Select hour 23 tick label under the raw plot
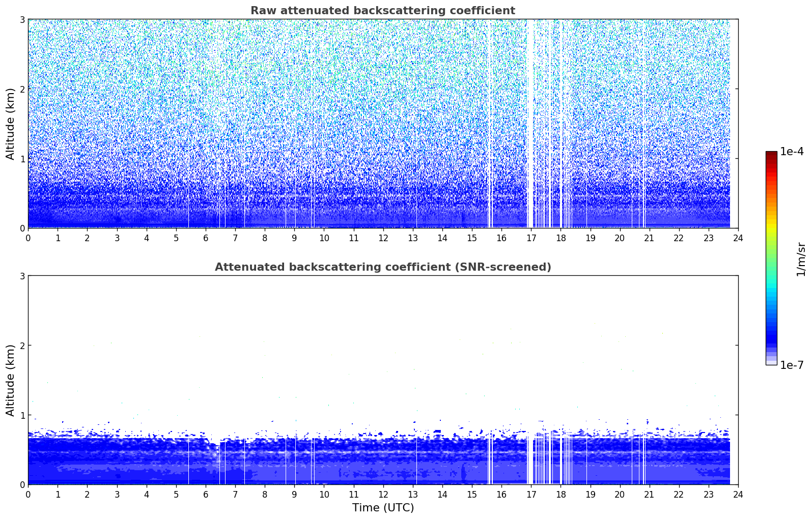 pos(708,238)
